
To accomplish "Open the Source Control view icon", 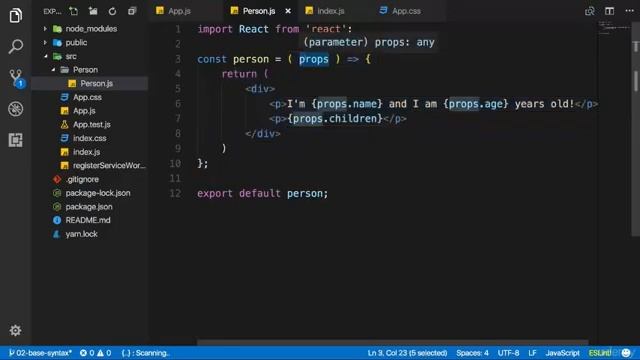I will (x=16, y=78).
